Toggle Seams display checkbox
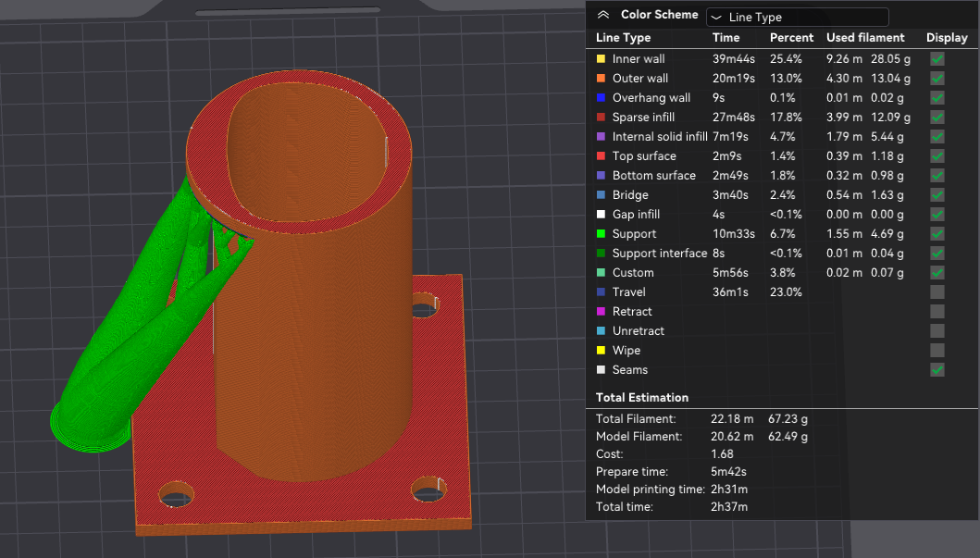The width and height of the screenshot is (980, 558). pos(937,370)
